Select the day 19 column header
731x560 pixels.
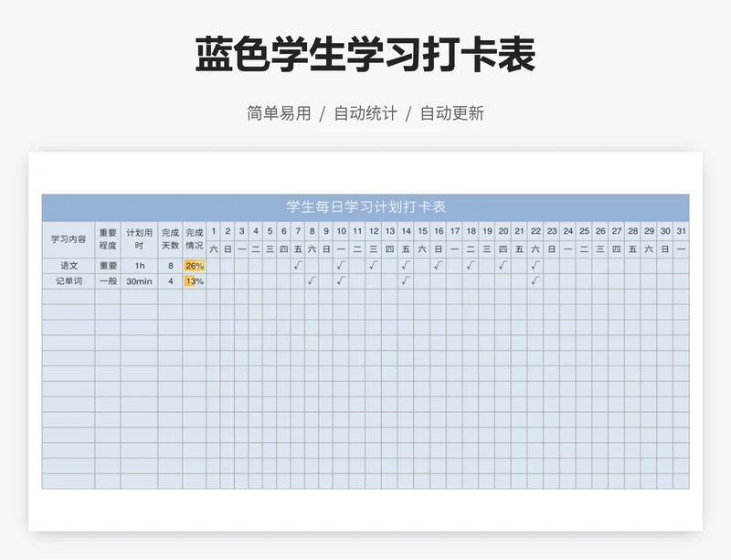click(487, 231)
